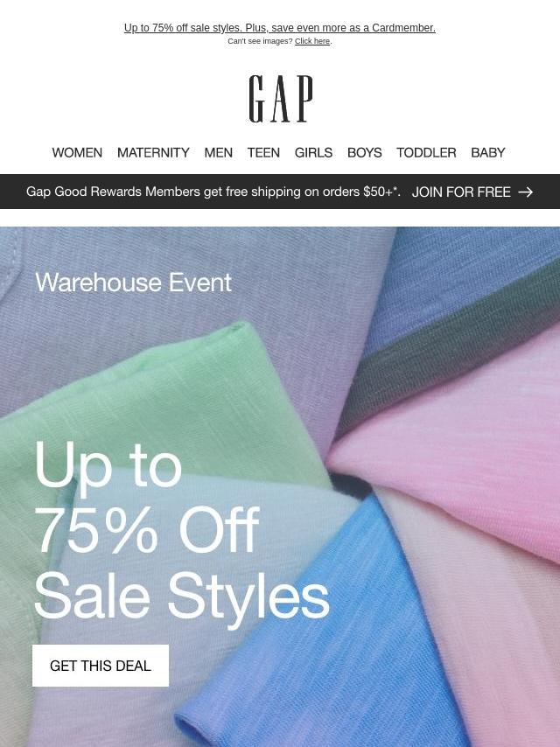This screenshot has width=560, height=747.
Task: Click JOIN FOR FREE link
Action: tap(461, 192)
